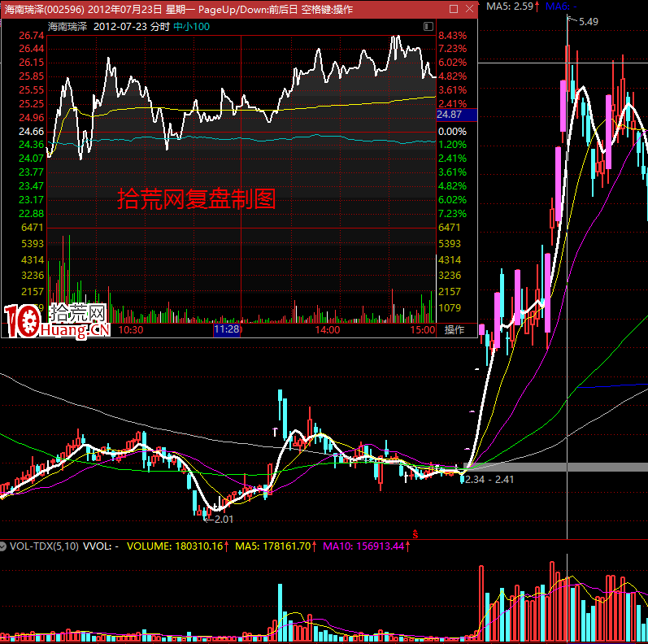Click the popup title text 海南瑞泽(002596)
Screen dimensions: 648x644
point(44,9)
